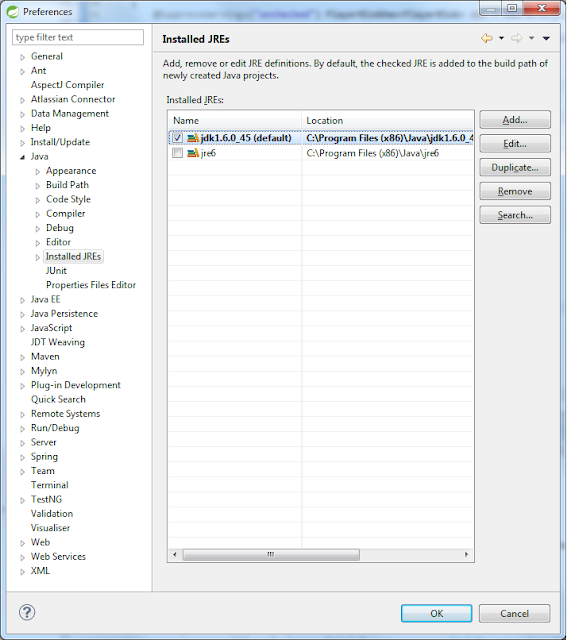Focus the type filter text field

[78, 37]
